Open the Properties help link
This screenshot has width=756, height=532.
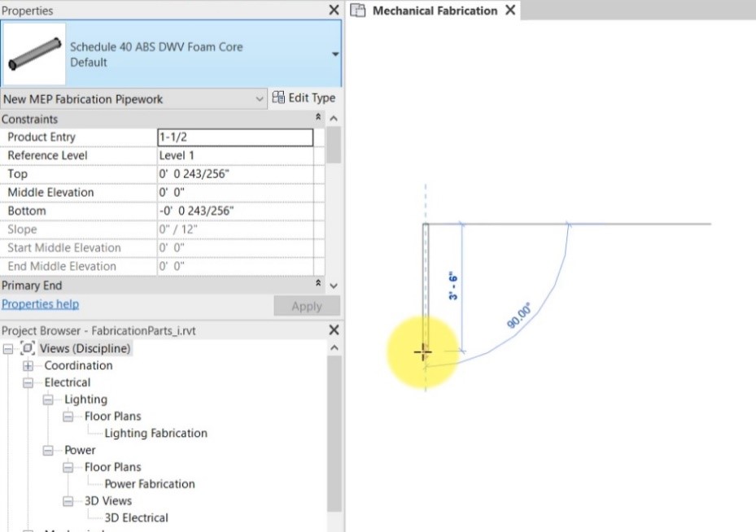tap(39, 303)
